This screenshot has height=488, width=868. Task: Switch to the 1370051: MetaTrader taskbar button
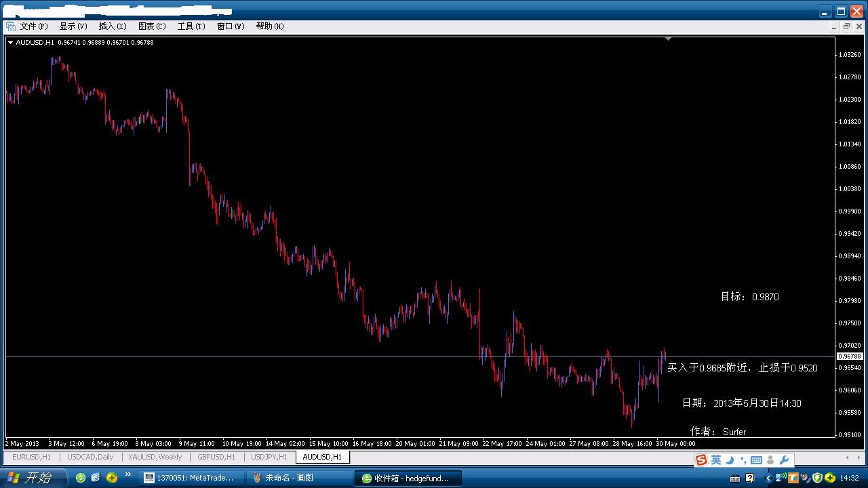[191, 478]
